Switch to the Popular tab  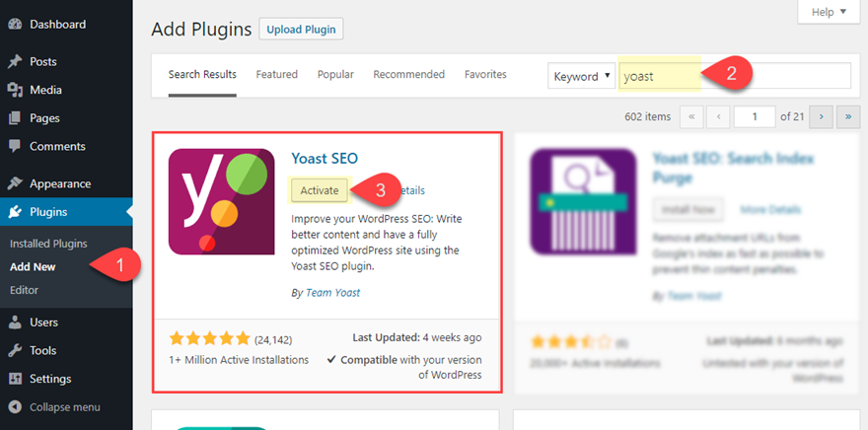(335, 75)
